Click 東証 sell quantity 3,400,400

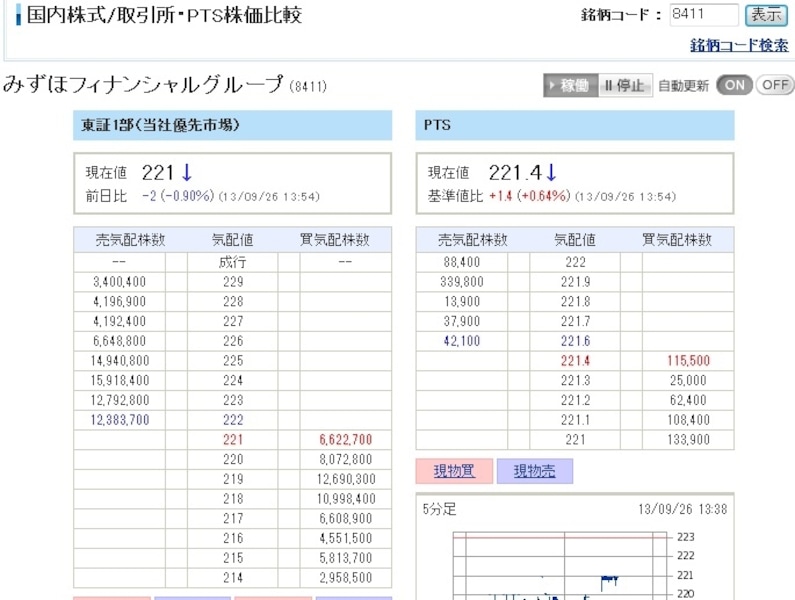pyautogui.click(x=119, y=282)
